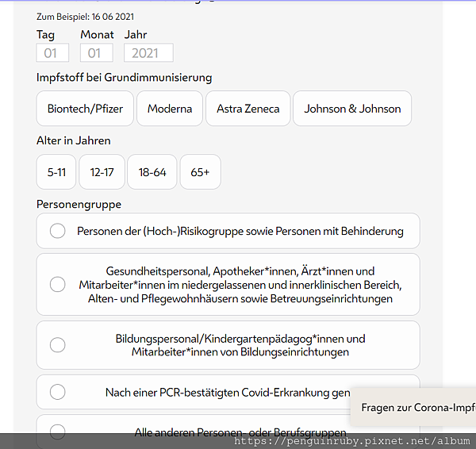Select radio for Alle anderen Personen- oder Berufsgruppen
The image size is (476, 449).
coord(57,432)
